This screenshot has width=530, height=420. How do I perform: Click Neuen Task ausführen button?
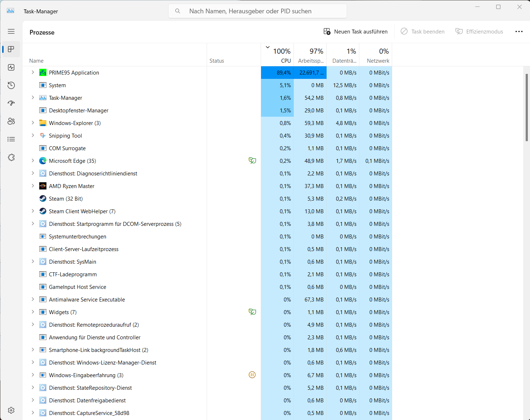click(x=355, y=32)
